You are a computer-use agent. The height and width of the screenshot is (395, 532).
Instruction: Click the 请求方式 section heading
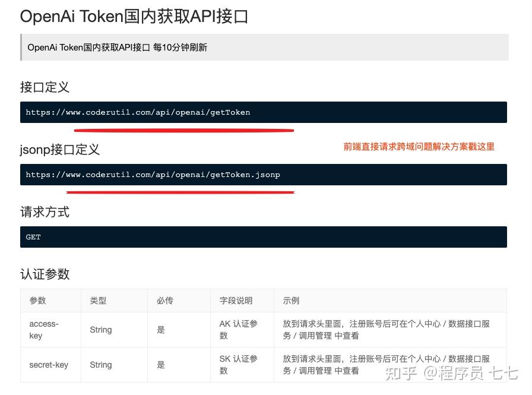click(x=45, y=212)
